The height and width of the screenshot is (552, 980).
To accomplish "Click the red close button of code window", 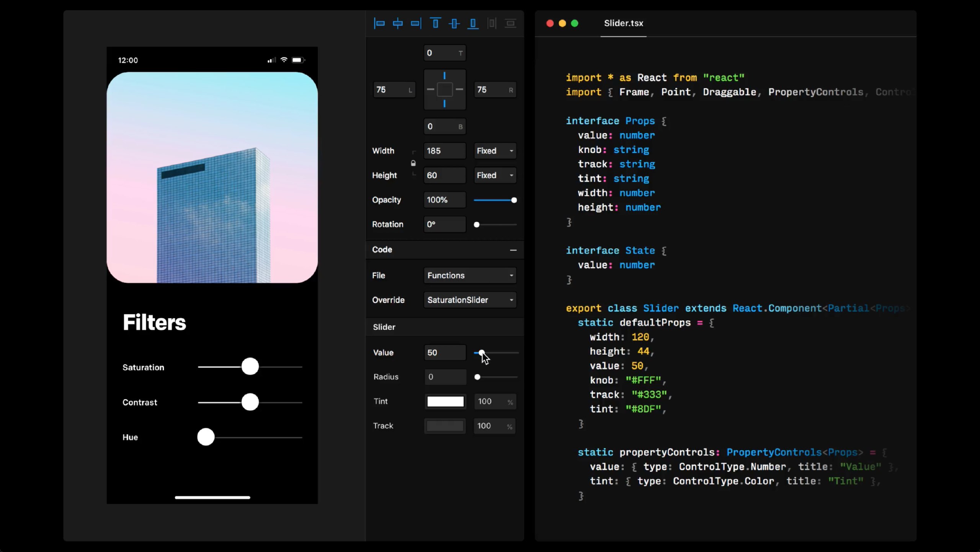I will (550, 23).
